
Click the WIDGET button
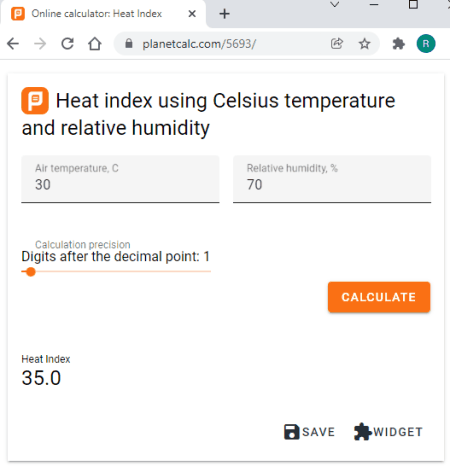(388, 432)
